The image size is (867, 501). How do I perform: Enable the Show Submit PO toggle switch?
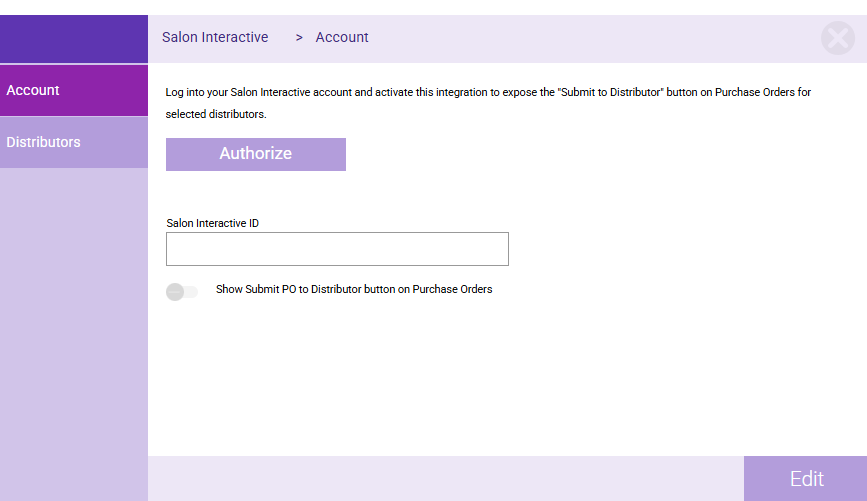[182, 291]
